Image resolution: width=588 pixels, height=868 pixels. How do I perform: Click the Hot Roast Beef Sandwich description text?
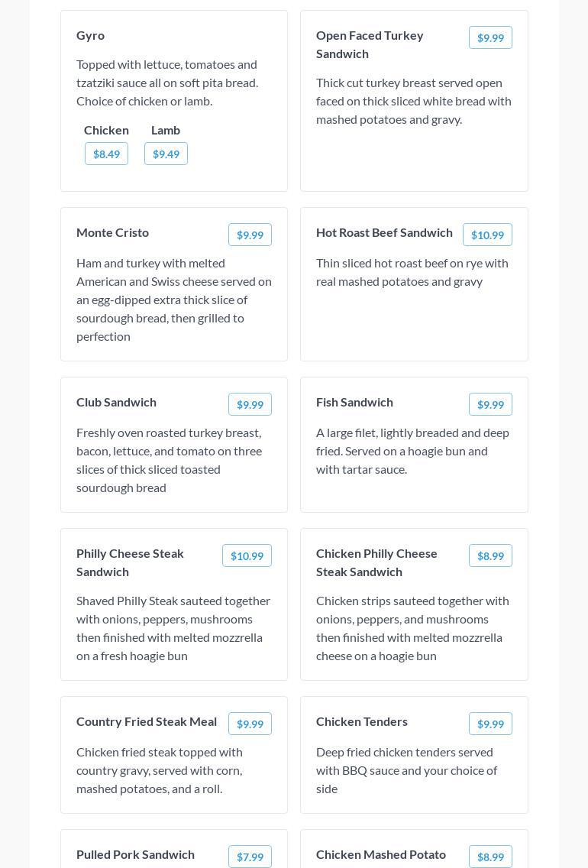pyautogui.click(x=412, y=272)
